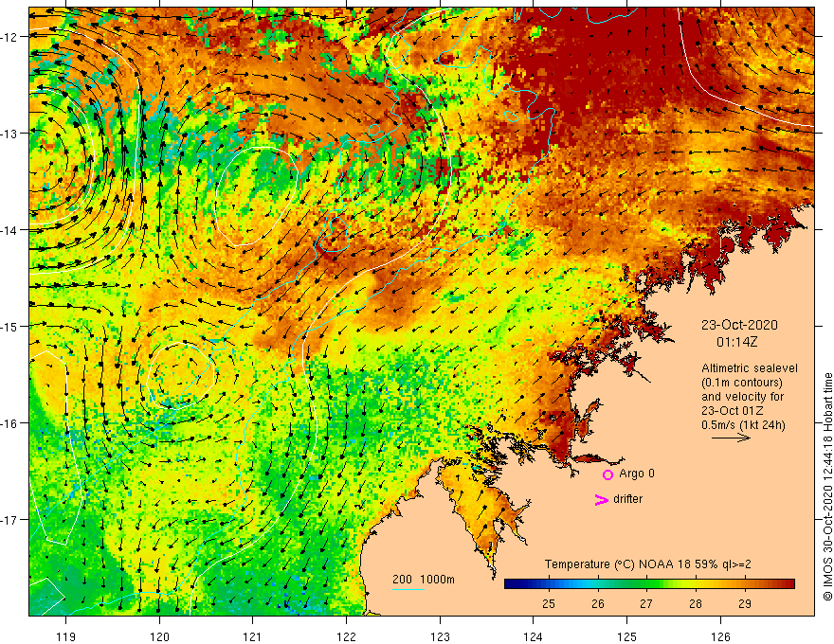Click the temperature color bar legend
The image size is (834, 644).
point(649,584)
